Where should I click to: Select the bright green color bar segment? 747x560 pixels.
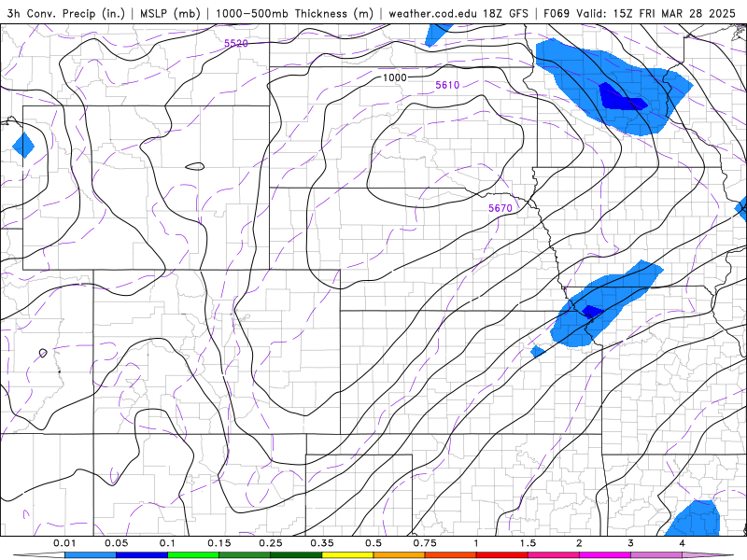point(193,555)
